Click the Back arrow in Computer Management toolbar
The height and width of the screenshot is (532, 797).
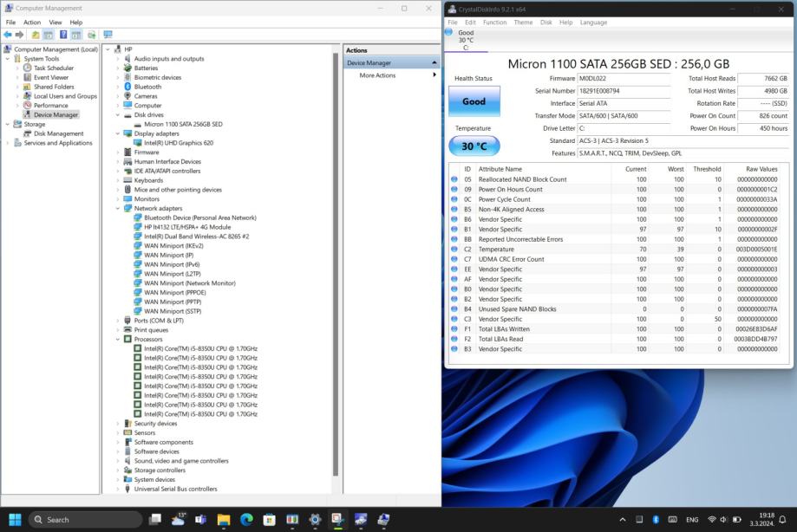tap(8, 35)
